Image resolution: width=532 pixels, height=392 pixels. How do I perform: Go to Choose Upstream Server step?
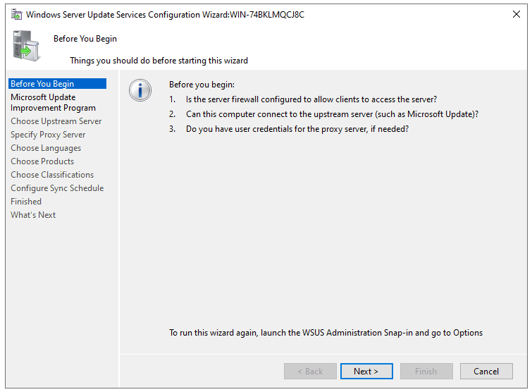coord(56,121)
